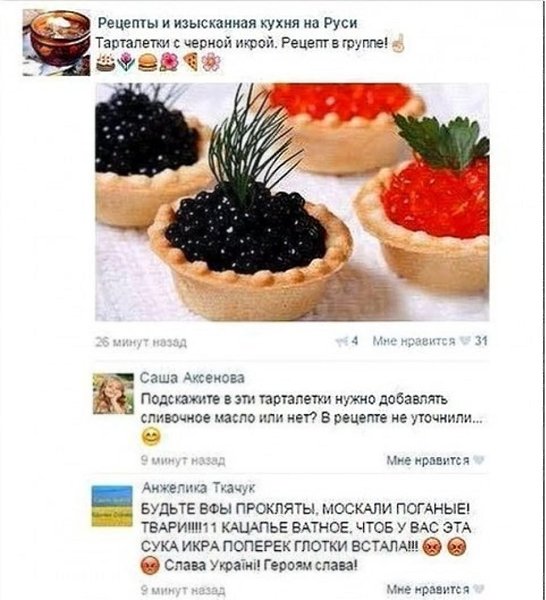
Task: Open Саша Аксенова's profile name link
Action: point(192,378)
